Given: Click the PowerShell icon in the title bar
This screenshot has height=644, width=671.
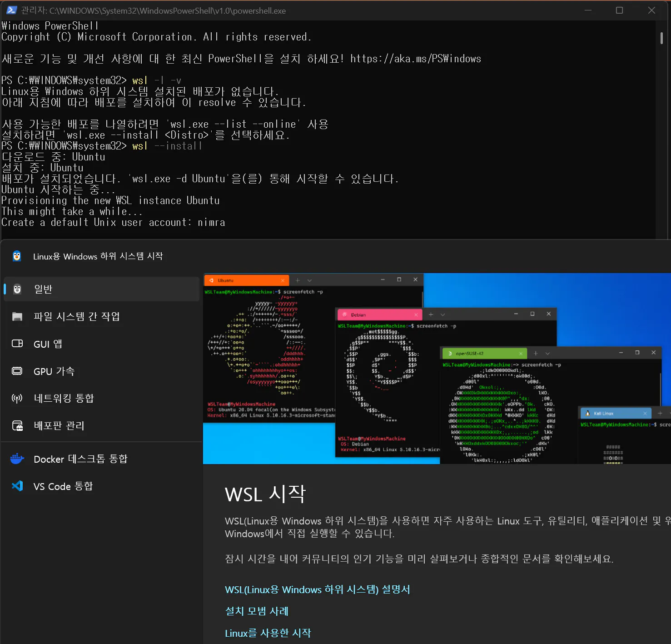Looking at the screenshot, I should pos(11,10).
